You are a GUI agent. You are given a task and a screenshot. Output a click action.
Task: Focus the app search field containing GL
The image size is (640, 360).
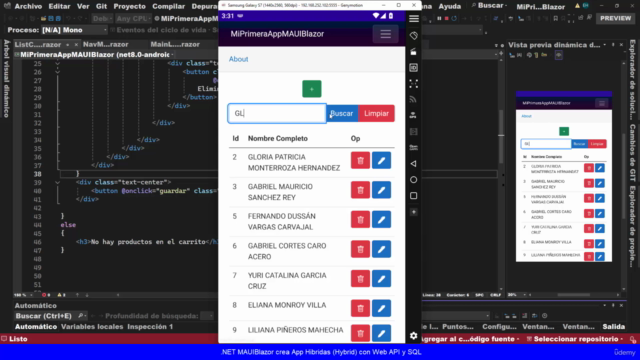point(277,113)
